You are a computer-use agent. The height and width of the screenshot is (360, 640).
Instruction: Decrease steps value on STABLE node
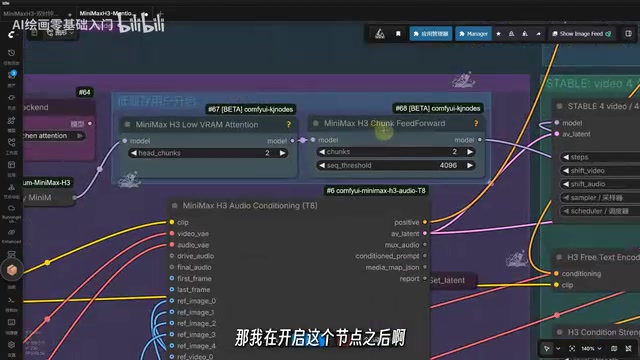pyautogui.click(x=566, y=157)
